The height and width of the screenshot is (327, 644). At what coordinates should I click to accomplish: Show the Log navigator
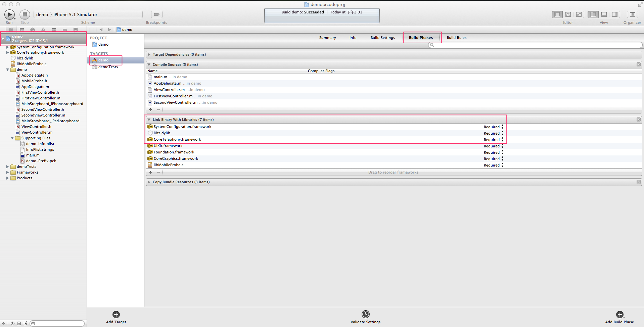(76, 30)
